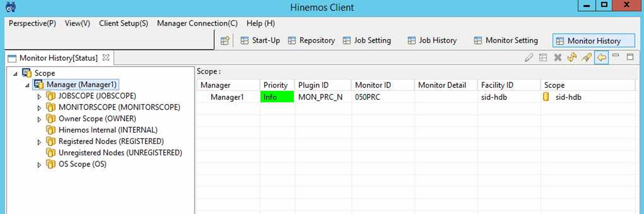Click the JOBSCOPE folder icon
Screen dimensions: 644x214
(51, 96)
